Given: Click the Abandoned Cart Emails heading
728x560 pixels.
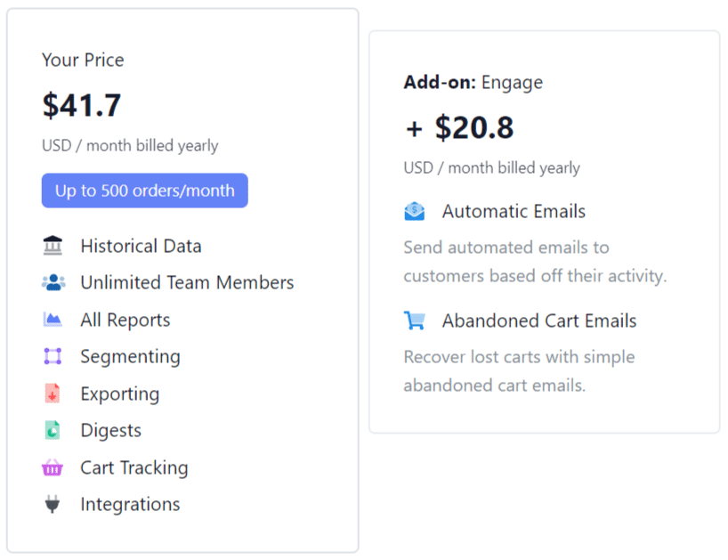Looking at the screenshot, I should (x=539, y=321).
